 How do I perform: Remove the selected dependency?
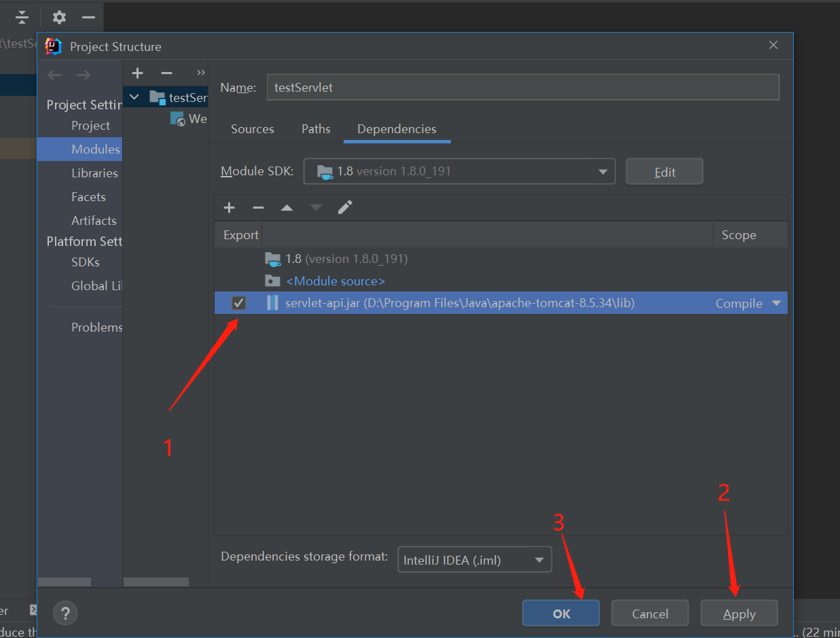click(258, 207)
